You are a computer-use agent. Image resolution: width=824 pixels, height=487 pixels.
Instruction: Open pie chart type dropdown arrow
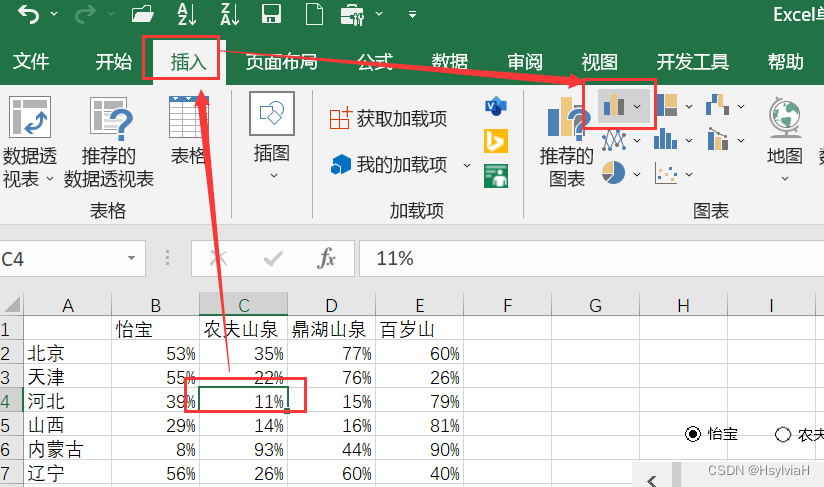point(637,174)
